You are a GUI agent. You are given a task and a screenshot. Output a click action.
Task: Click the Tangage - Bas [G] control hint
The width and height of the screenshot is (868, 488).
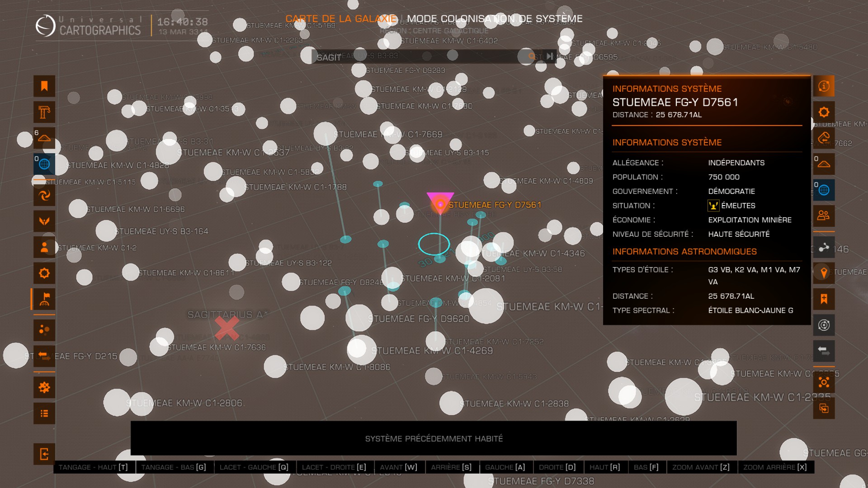point(174,467)
